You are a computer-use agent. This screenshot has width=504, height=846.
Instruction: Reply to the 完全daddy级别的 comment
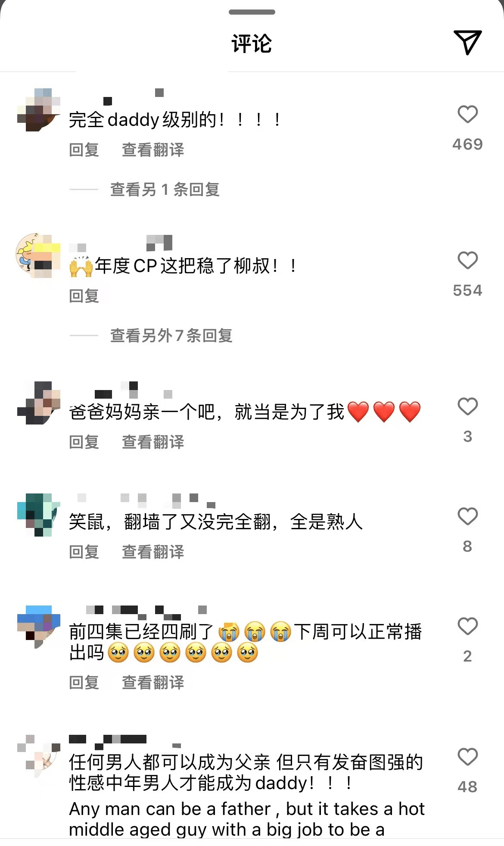(x=84, y=150)
